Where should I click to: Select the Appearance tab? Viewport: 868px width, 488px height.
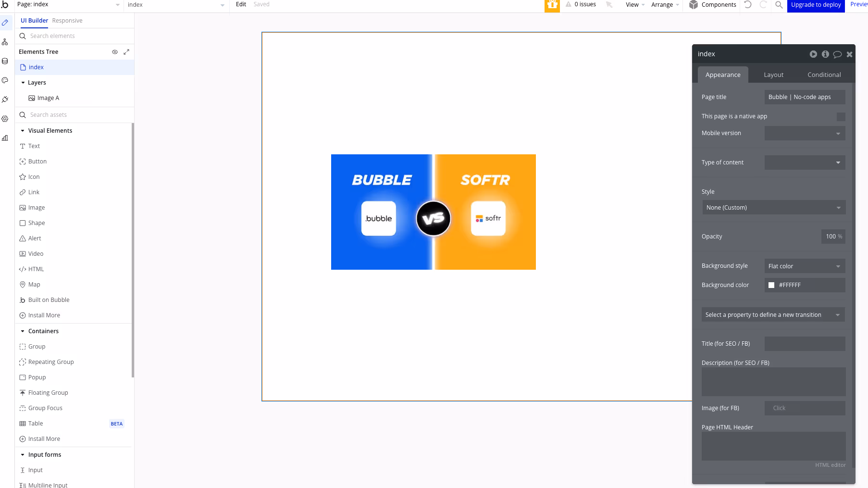(x=723, y=75)
